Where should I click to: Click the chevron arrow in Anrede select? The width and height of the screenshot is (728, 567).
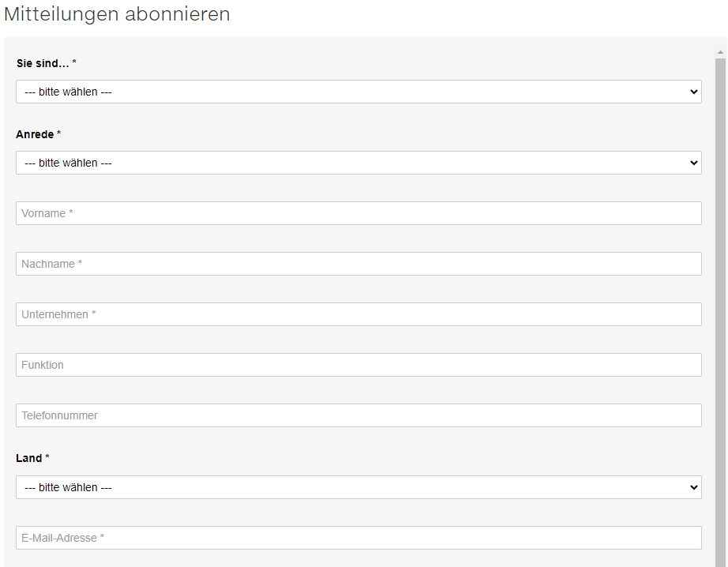[x=694, y=163]
